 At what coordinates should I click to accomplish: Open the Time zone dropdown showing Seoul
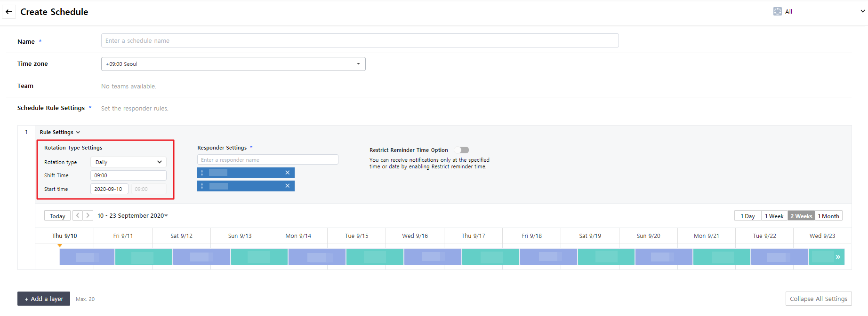[233, 64]
